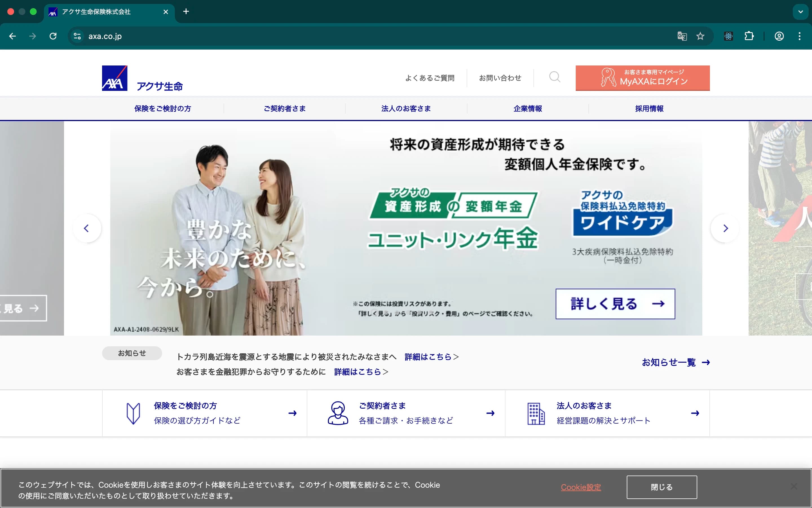This screenshot has width=812, height=508.
Task: Click the person icon for ご契約者さま
Action: tap(337, 413)
